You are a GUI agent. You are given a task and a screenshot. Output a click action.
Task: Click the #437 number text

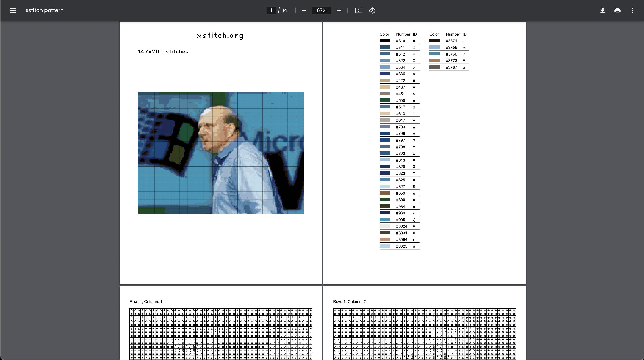click(x=401, y=87)
